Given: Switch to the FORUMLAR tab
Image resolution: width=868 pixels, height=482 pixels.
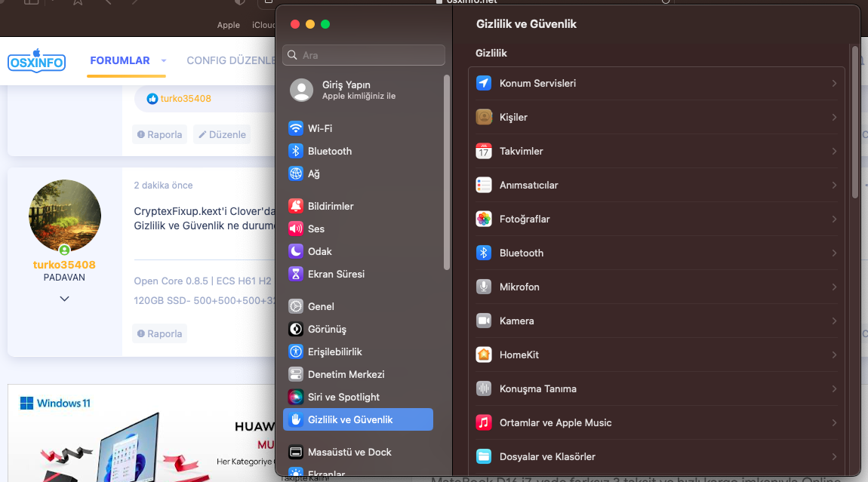Looking at the screenshot, I should coord(120,60).
